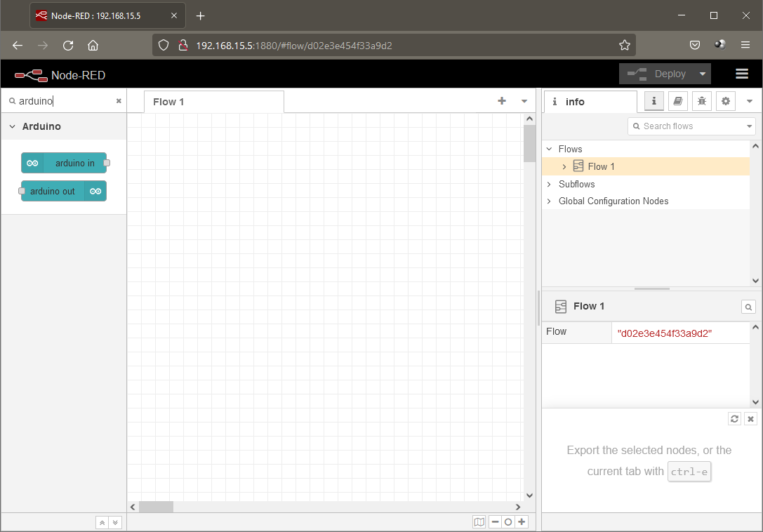Click the flow id value d02e3e454f33a9d2
The width and height of the screenshot is (763, 532).
click(x=664, y=333)
